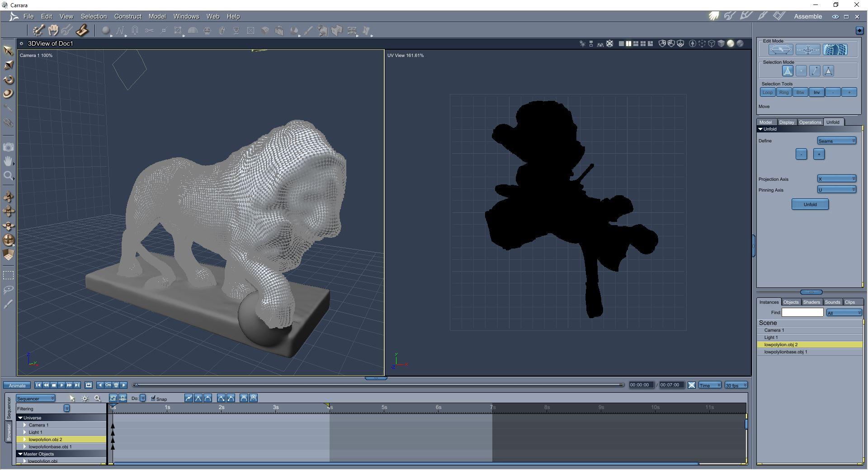Enable UV mapping edit mode
Viewport: 868px width, 470px height.
835,50
